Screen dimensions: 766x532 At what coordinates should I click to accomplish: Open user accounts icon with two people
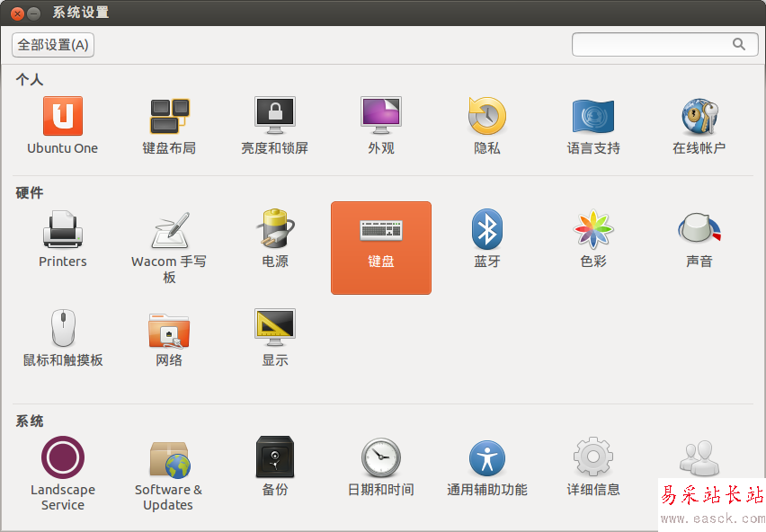click(699, 457)
